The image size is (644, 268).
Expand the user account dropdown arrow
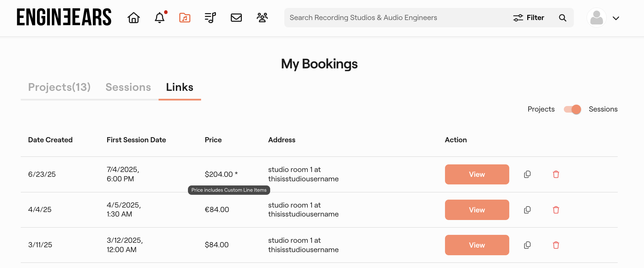(616, 18)
